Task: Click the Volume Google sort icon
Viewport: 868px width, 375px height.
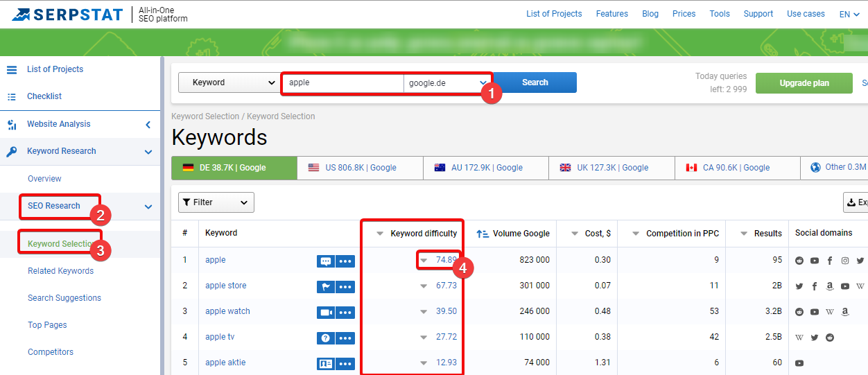Action: (483, 234)
